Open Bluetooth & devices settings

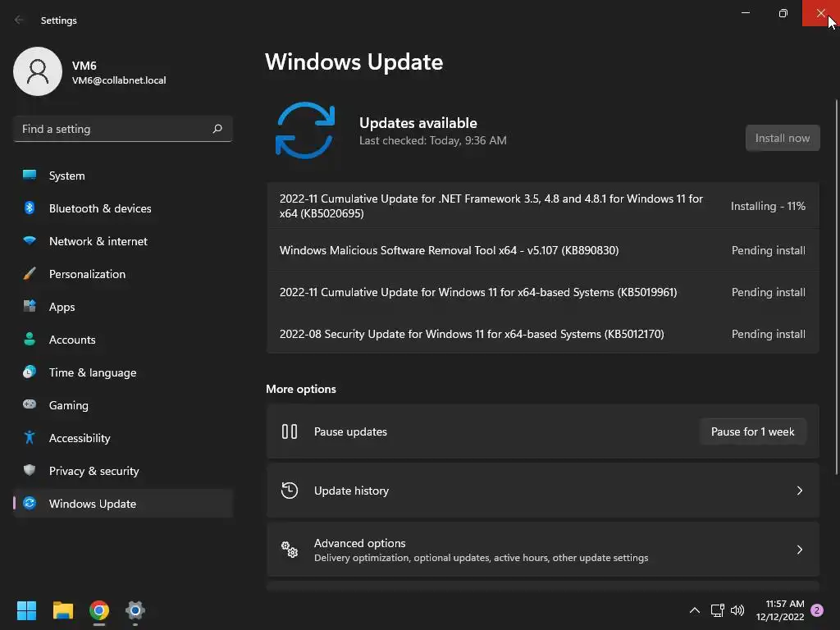(123, 208)
